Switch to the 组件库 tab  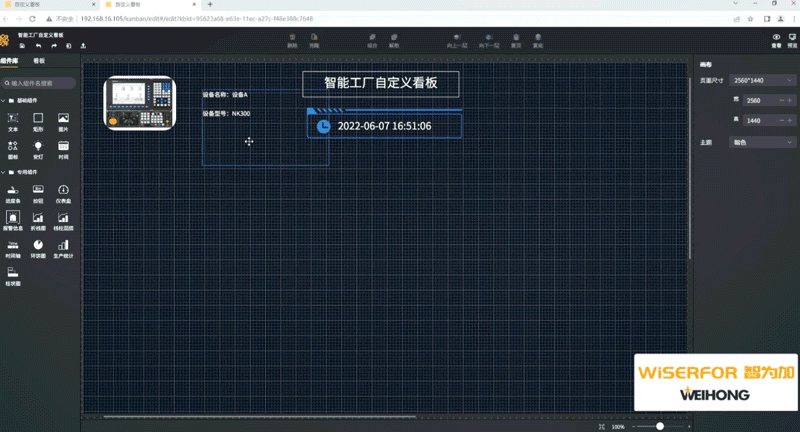[x=11, y=61]
